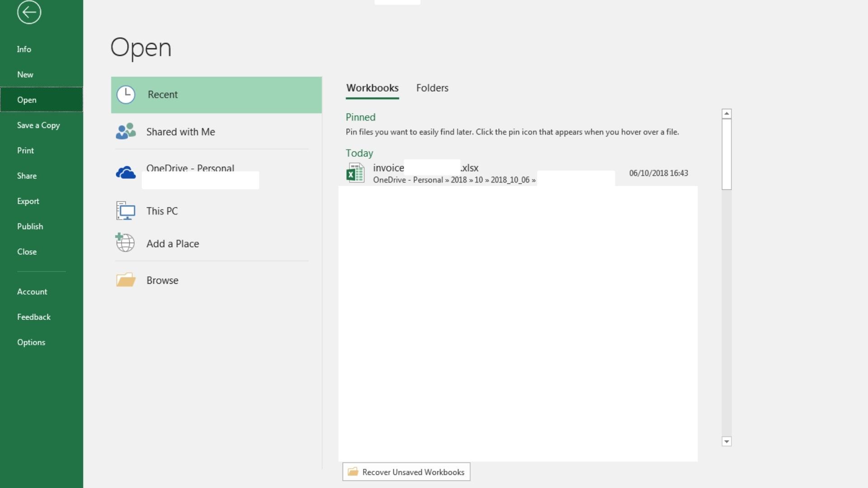
Task: Select Export in the sidebar
Action: (x=42, y=201)
